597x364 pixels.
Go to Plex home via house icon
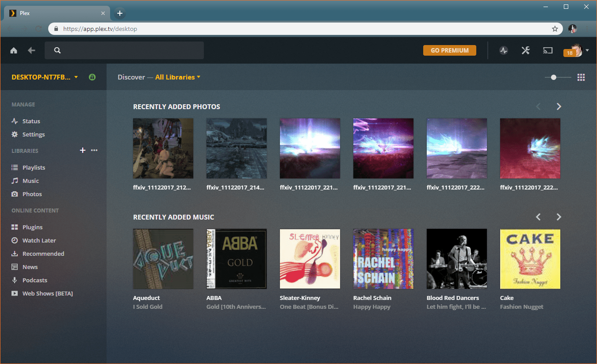[x=14, y=50]
